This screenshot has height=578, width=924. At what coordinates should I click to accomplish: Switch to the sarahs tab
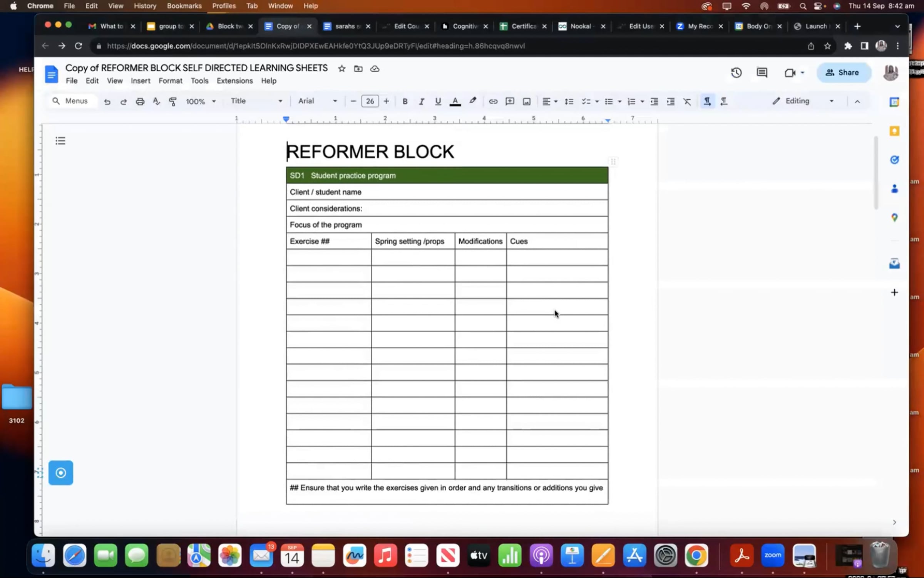346,26
